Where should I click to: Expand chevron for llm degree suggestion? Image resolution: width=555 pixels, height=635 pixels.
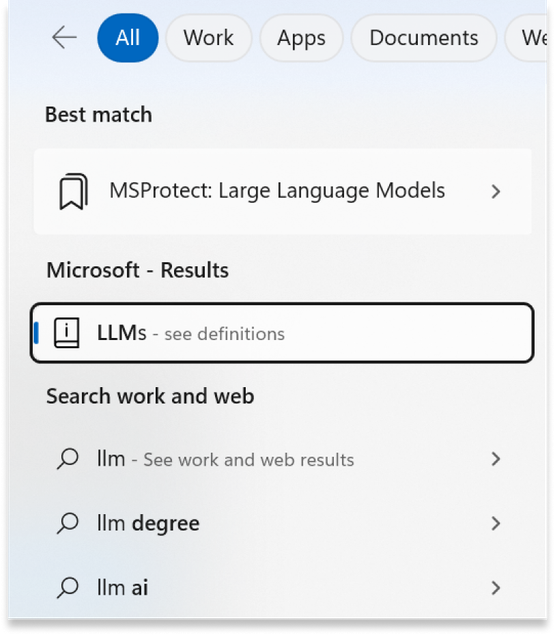(x=495, y=523)
